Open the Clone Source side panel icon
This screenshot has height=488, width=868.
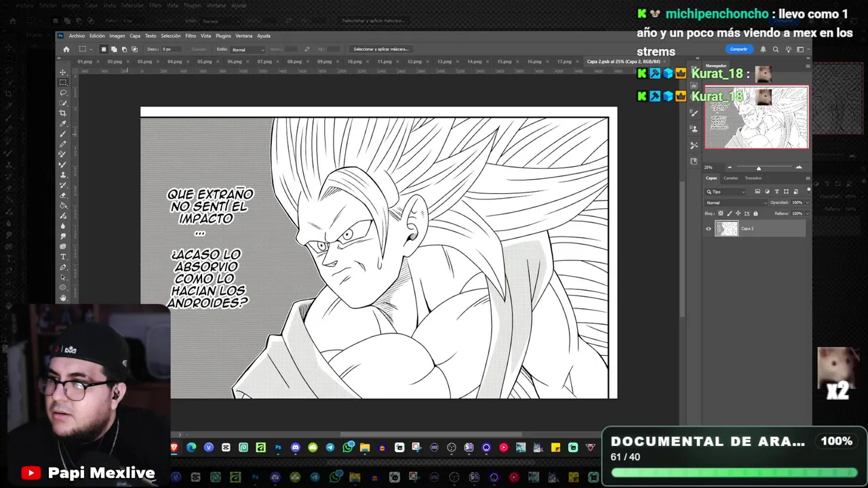click(x=694, y=129)
